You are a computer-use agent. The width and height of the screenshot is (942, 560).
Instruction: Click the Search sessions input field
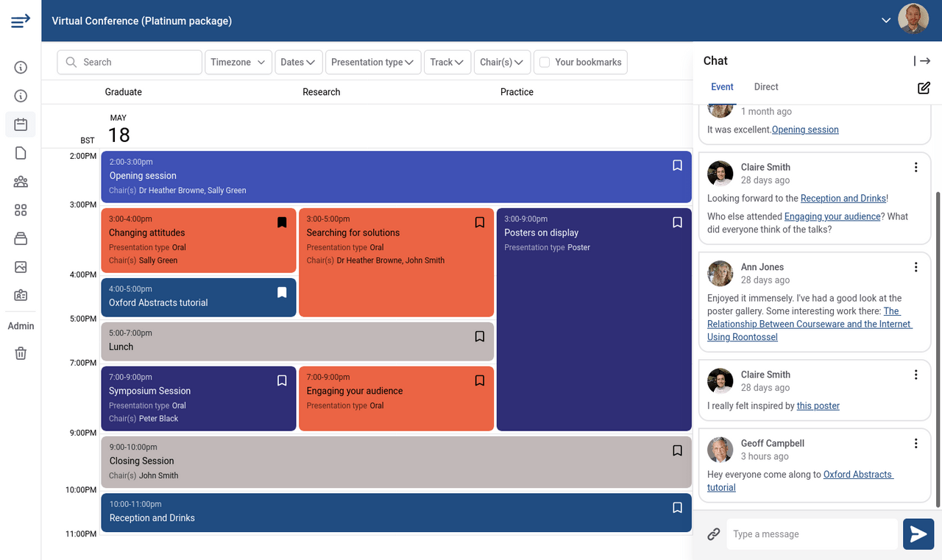point(137,63)
